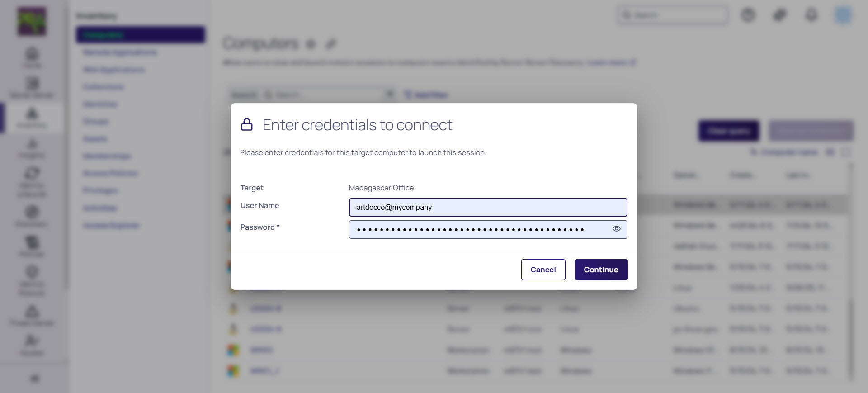The image size is (868, 393).
Task: Click the lock icon in dialog header
Action: [247, 125]
